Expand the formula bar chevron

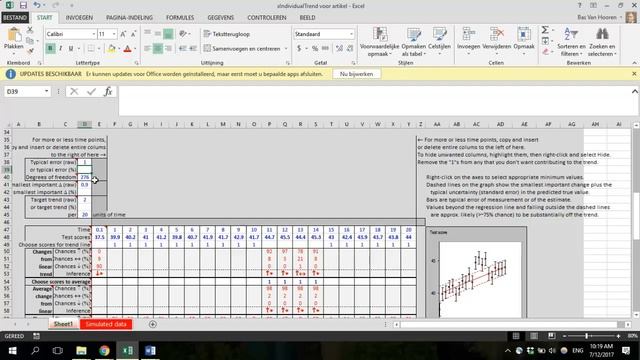point(634,91)
